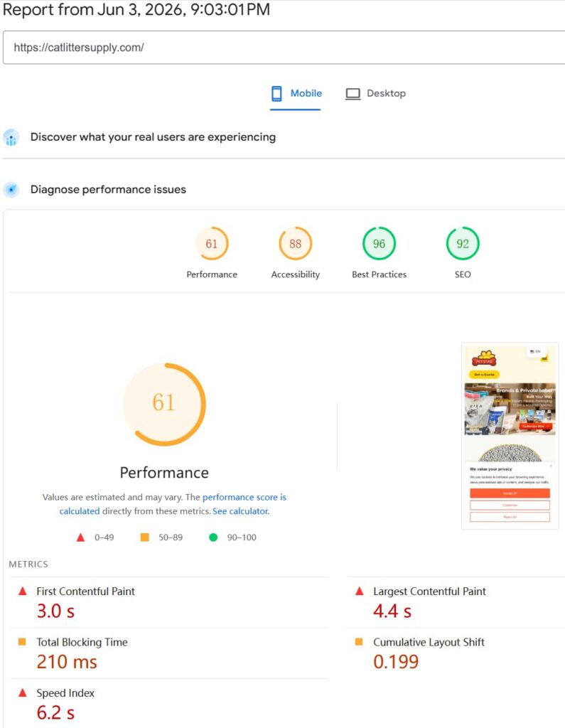Select the Accessibility score gauge 88
Screen dimensions: 565x728
295,243
